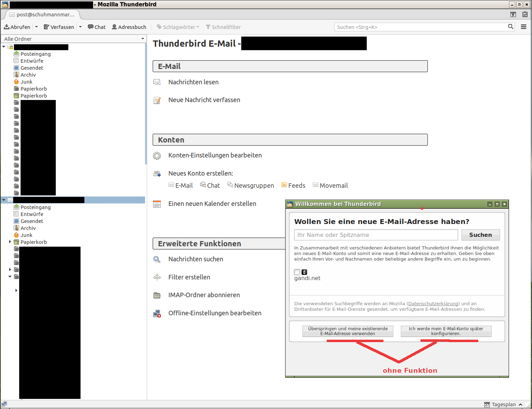This screenshot has width=532, height=409.
Task: Open Entwürfe under the highlighted second account
Action: 32,214
